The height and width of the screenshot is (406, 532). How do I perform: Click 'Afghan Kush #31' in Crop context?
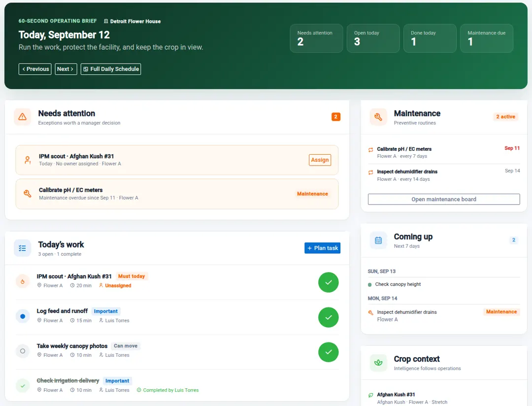(396, 395)
